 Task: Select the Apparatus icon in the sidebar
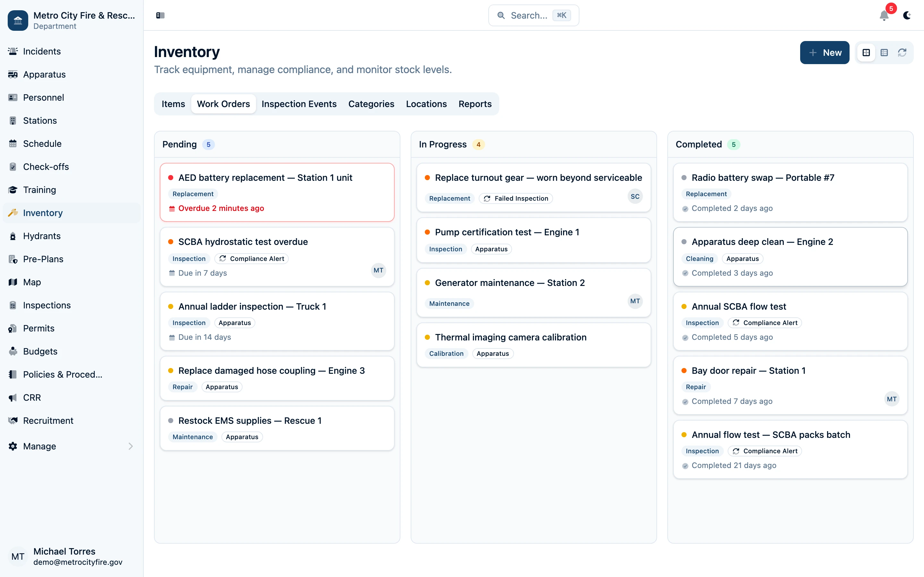click(x=13, y=74)
